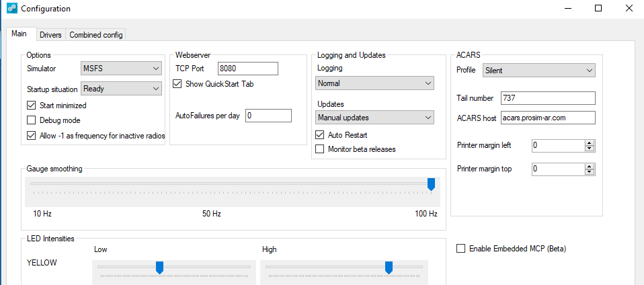Click the AutoFailures per day field
This screenshot has height=285, width=644.
269,116
